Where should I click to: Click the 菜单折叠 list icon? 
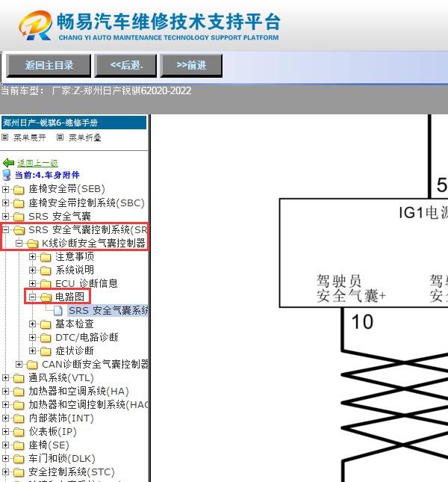[60, 137]
